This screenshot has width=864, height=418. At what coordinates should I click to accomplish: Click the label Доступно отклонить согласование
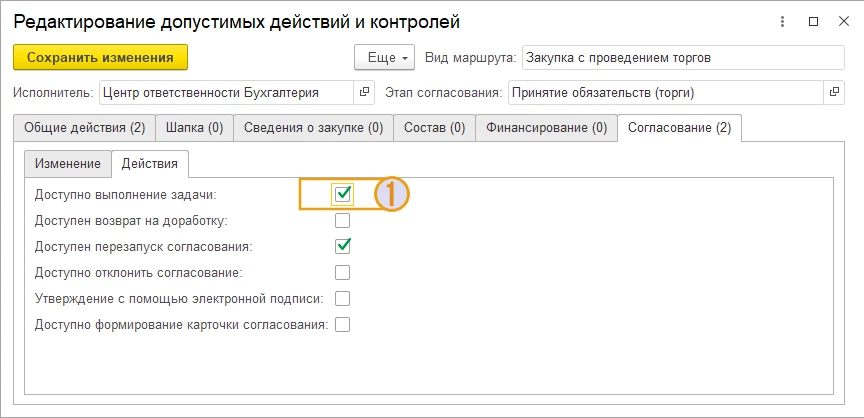pyautogui.click(x=138, y=273)
